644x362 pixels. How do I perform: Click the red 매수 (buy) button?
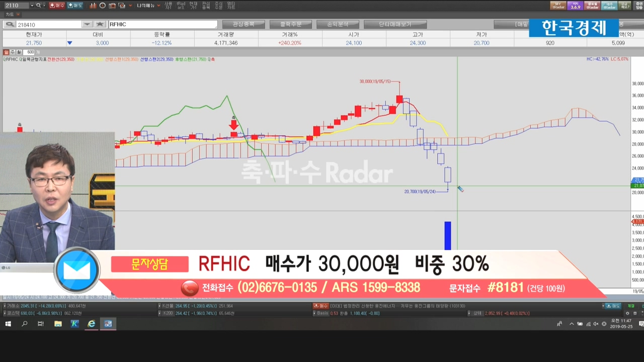57,6
